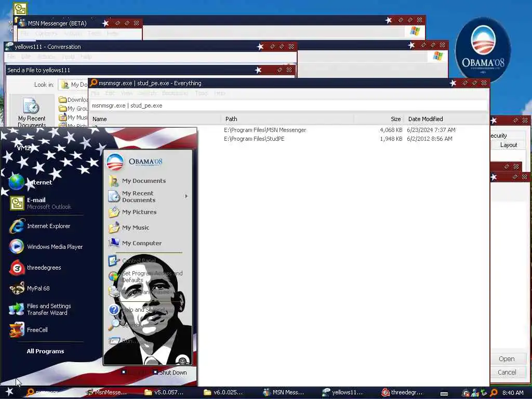Image resolution: width=532 pixels, height=399 pixels.
Task: Sort results by Path column header
Action: pos(287,119)
